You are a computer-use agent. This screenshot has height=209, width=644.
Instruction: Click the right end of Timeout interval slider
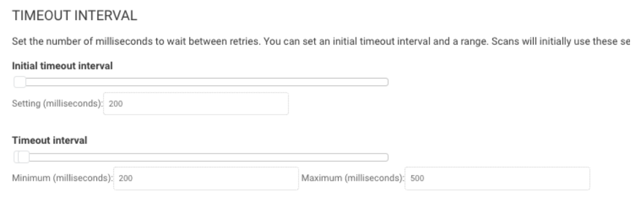(385, 157)
